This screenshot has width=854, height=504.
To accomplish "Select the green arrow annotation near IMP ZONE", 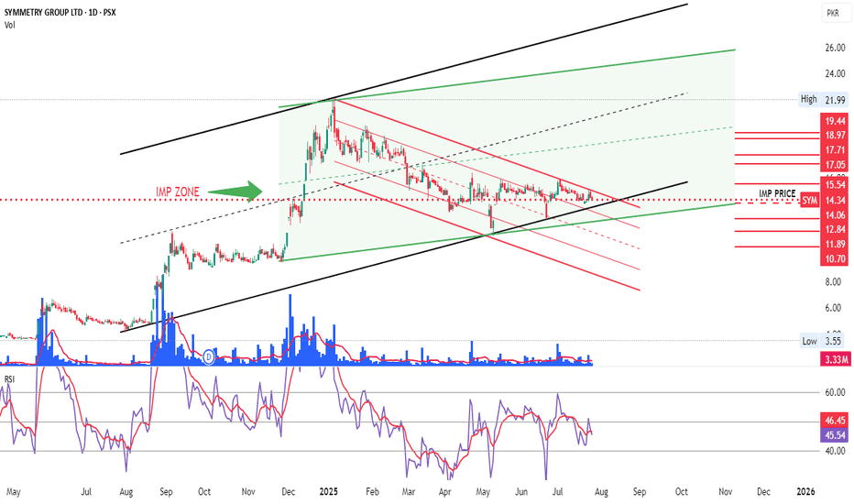I will [x=235, y=192].
